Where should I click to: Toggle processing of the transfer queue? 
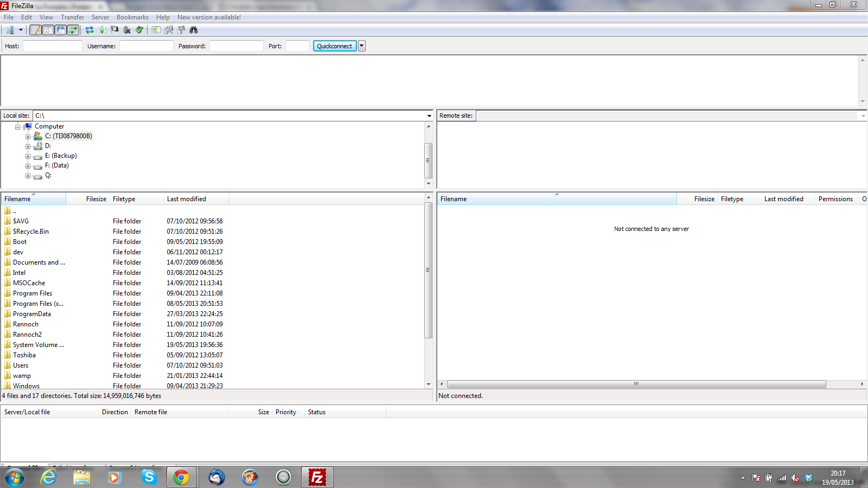click(102, 30)
